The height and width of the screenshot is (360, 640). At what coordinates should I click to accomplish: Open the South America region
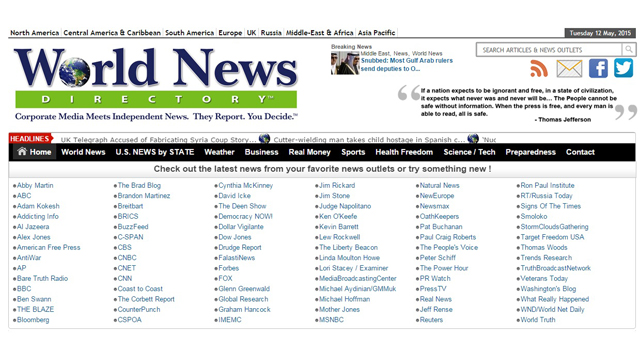point(189,33)
